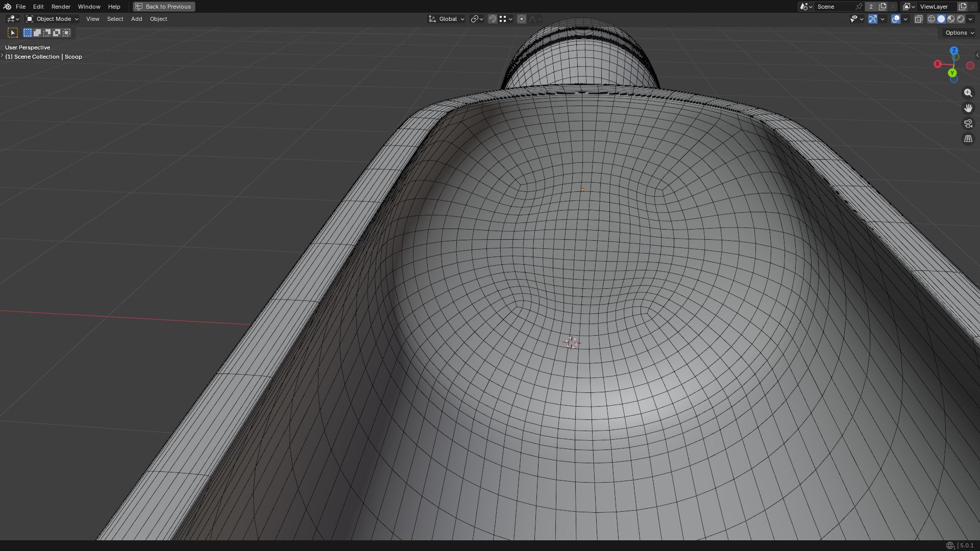Open the Select menu in viewport header

pyautogui.click(x=115, y=19)
